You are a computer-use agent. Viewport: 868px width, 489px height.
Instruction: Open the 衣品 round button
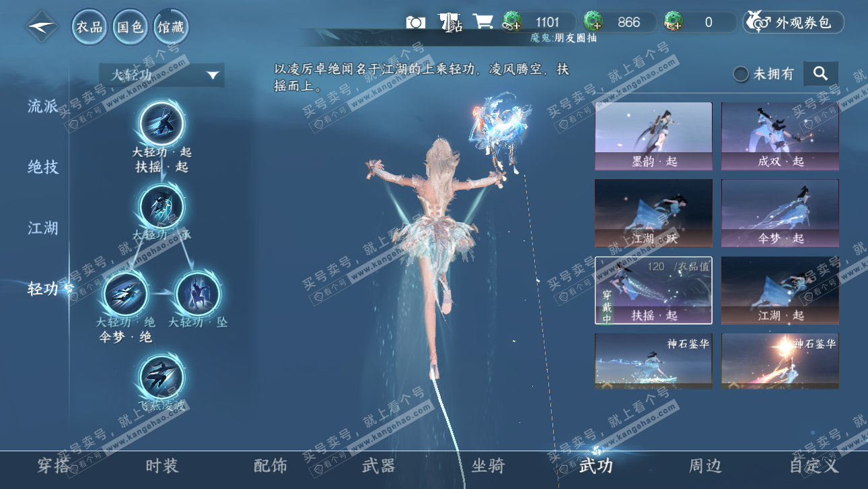click(x=89, y=27)
